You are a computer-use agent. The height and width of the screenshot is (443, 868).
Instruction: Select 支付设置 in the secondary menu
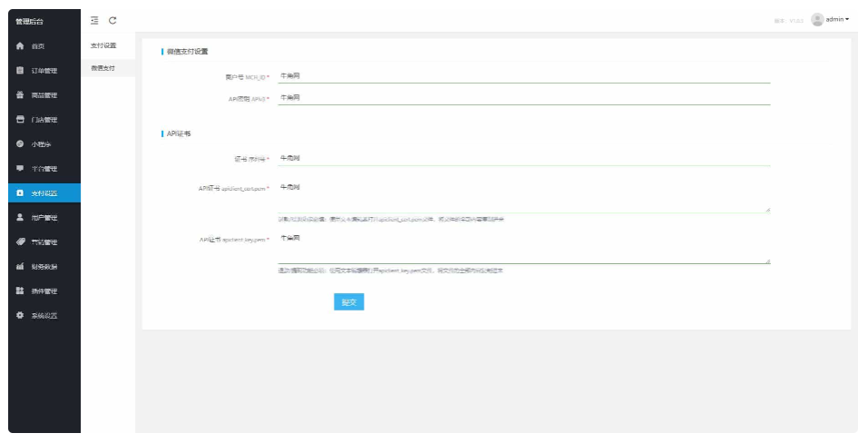[102, 45]
